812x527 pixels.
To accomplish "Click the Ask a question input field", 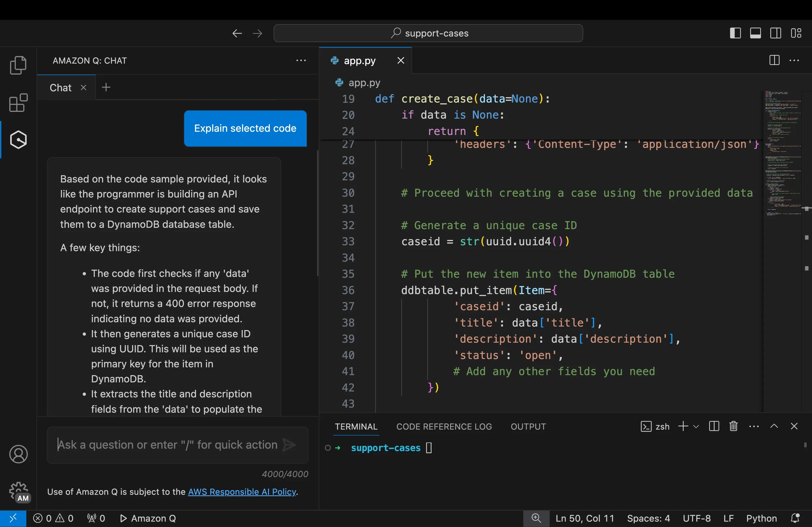I will click(167, 445).
